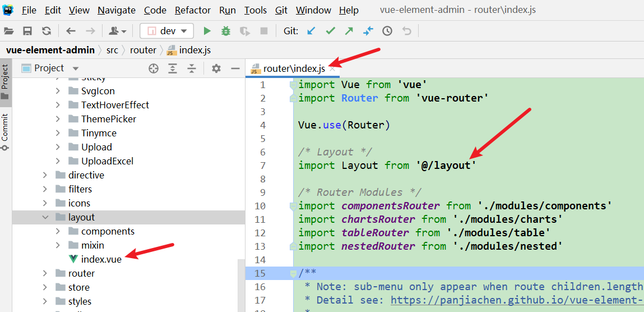Click the src breadcrumb
The image size is (644, 312).
[112, 50]
